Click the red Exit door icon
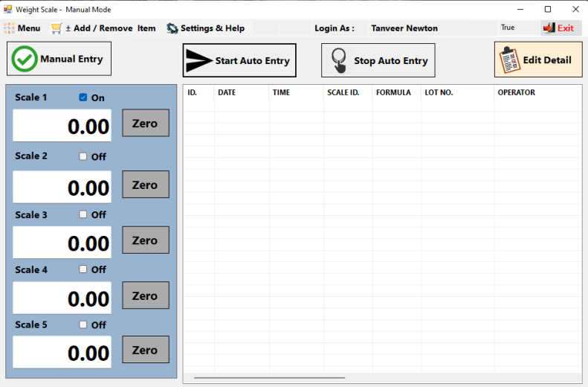This screenshot has width=588, height=387. (549, 28)
